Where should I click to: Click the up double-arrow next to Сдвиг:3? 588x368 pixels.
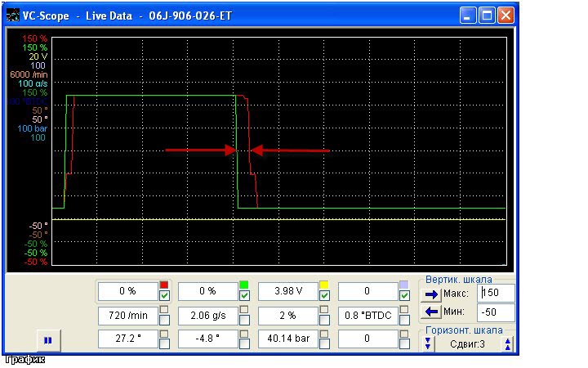pos(509,344)
